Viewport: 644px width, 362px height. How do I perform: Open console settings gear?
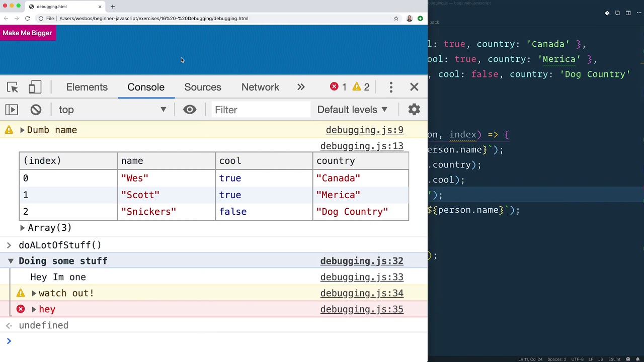click(414, 110)
